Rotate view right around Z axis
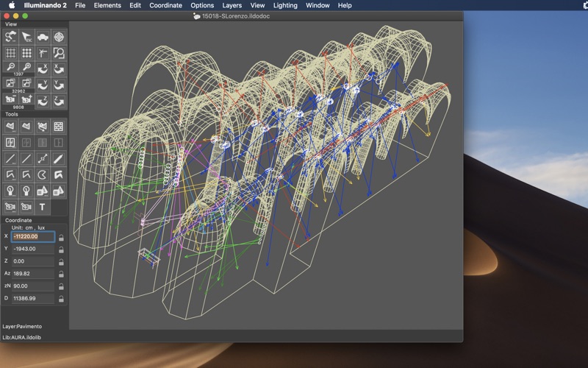The width and height of the screenshot is (588, 368). pos(59,102)
